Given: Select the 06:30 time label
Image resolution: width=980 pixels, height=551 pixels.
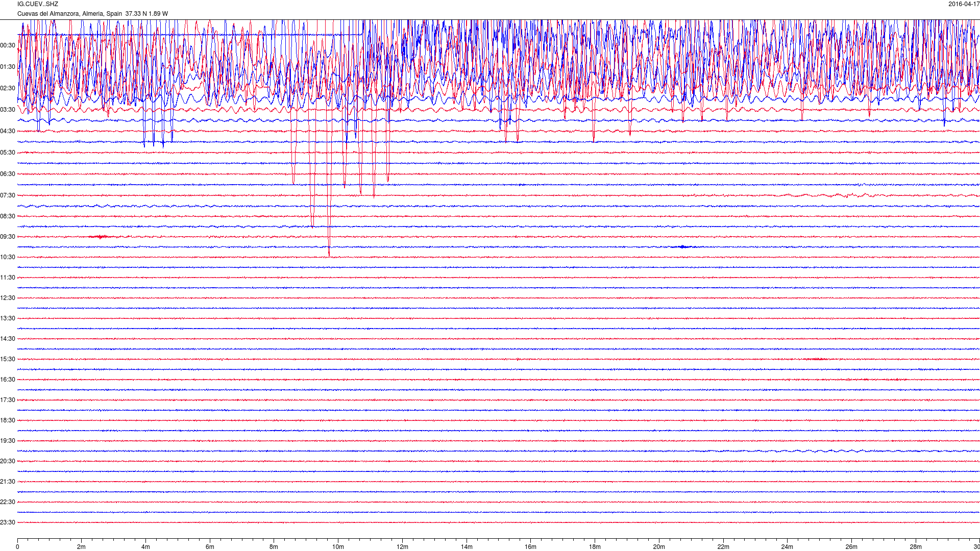Looking at the screenshot, I should tap(8, 174).
